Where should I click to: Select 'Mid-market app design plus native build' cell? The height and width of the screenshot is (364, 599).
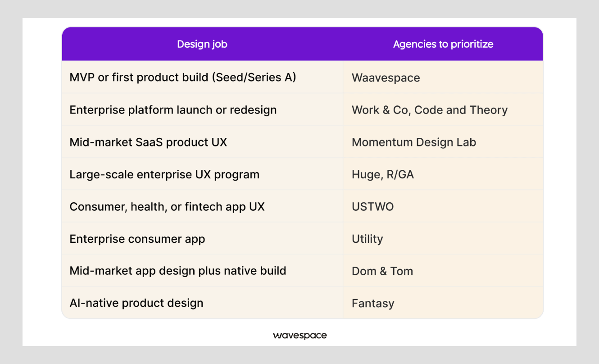click(x=203, y=271)
